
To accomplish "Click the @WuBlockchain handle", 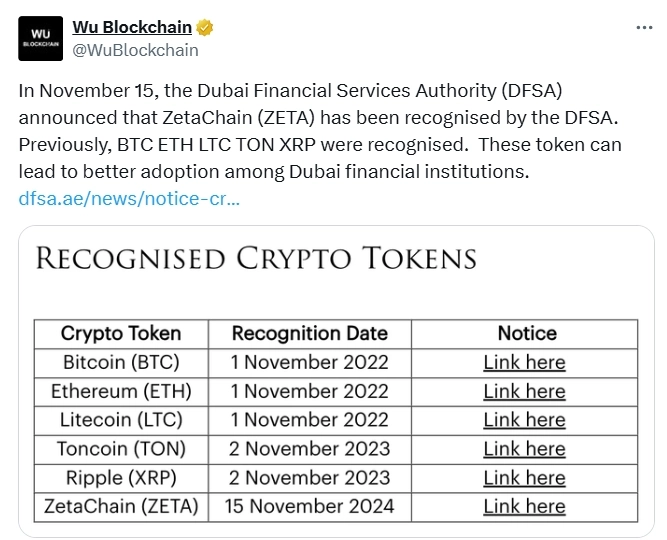I will [x=135, y=50].
